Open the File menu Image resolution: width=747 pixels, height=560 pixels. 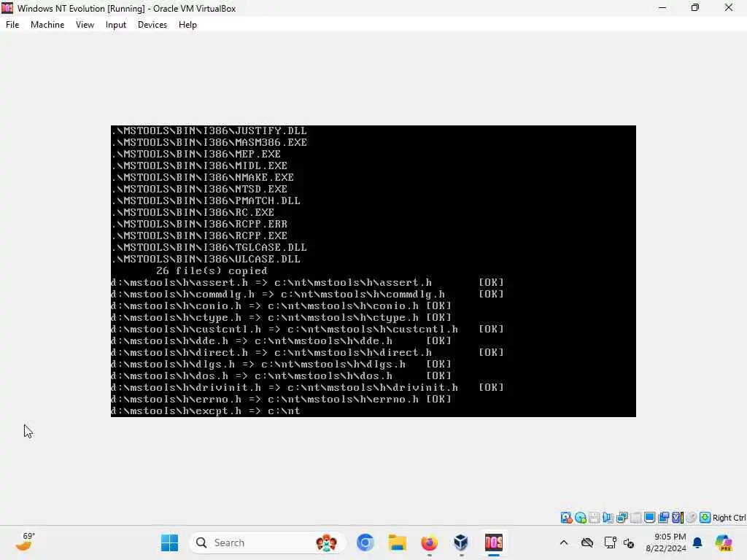point(12,25)
